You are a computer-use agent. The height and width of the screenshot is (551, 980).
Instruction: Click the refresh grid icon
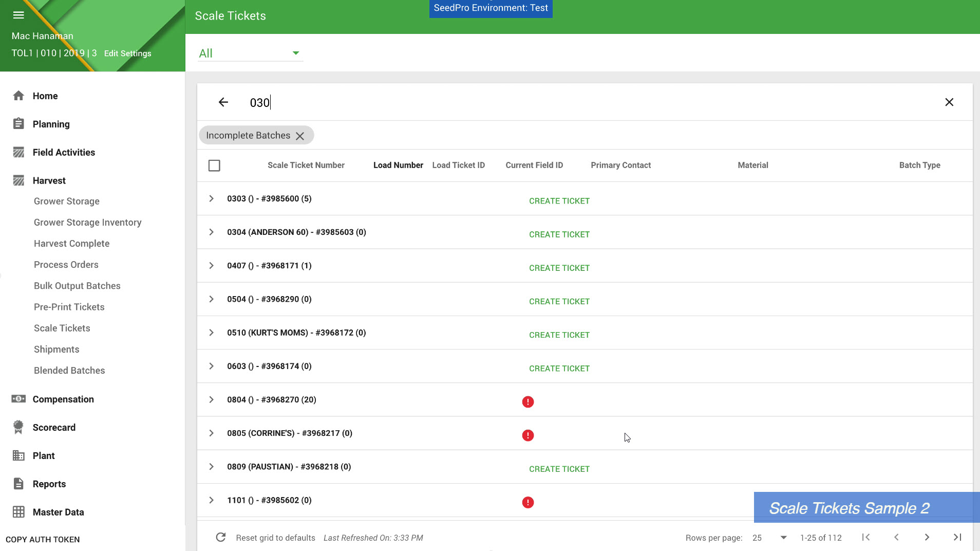[x=221, y=537]
